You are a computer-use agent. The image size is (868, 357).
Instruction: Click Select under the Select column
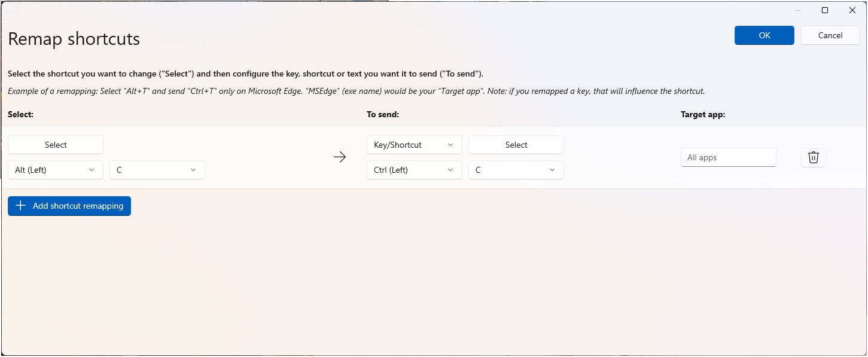coord(55,145)
